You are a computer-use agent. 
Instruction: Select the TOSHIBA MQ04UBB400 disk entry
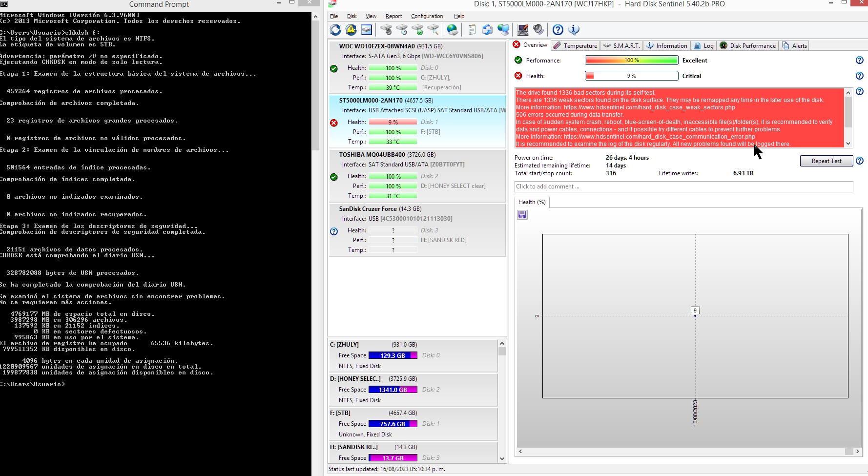pyautogui.click(x=417, y=176)
